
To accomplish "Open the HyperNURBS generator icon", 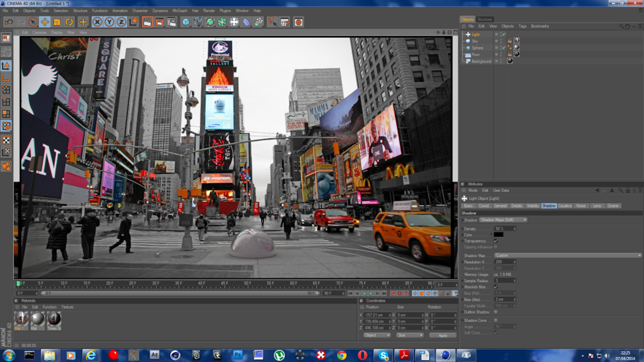I will [x=210, y=22].
